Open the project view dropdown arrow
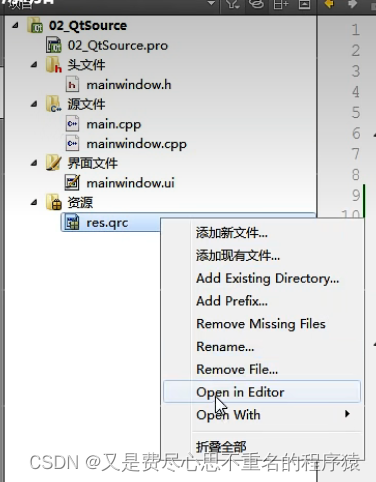Image resolution: width=376 pixels, height=482 pixels. pyautogui.click(x=211, y=4)
